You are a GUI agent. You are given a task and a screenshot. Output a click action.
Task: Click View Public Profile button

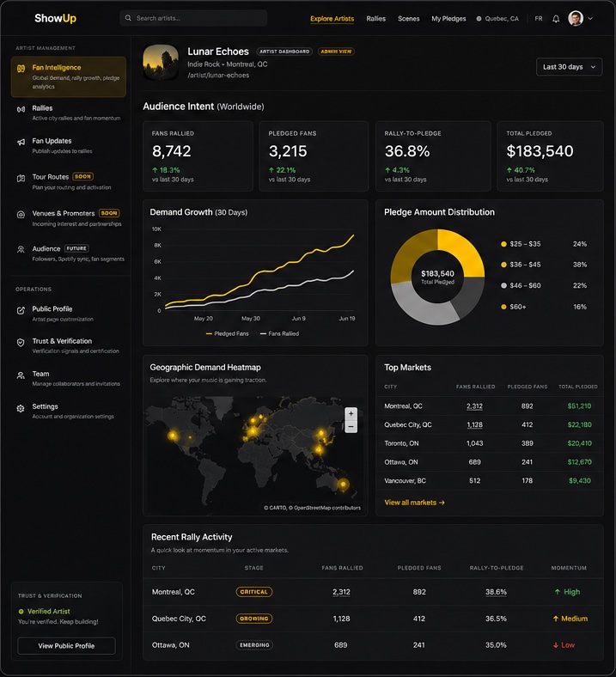(x=66, y=646)
